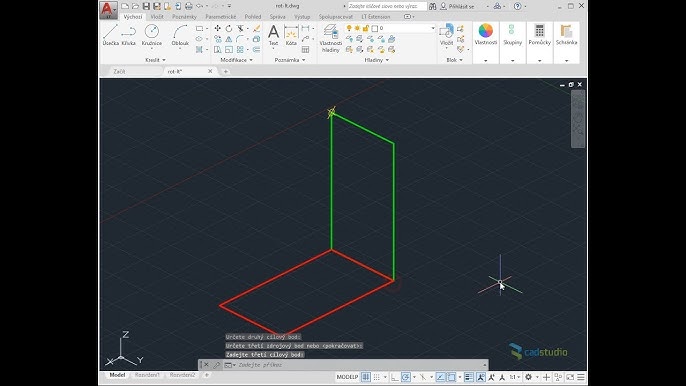Choose the Oblouk arc tool
This screenshot has width=686, height=386.
(180, 35)
